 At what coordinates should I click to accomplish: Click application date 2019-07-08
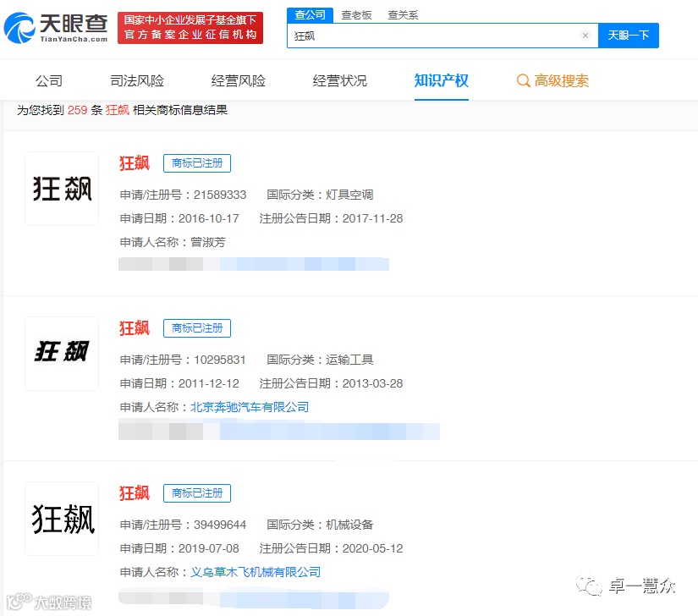(x=209, y=548)
